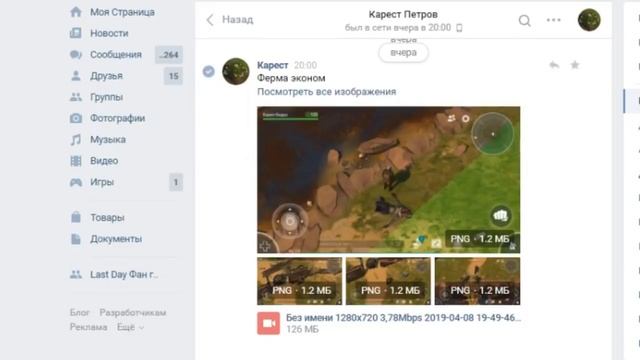Click the Видео film icon
640x360 pixels.
(x=76, y=161)
